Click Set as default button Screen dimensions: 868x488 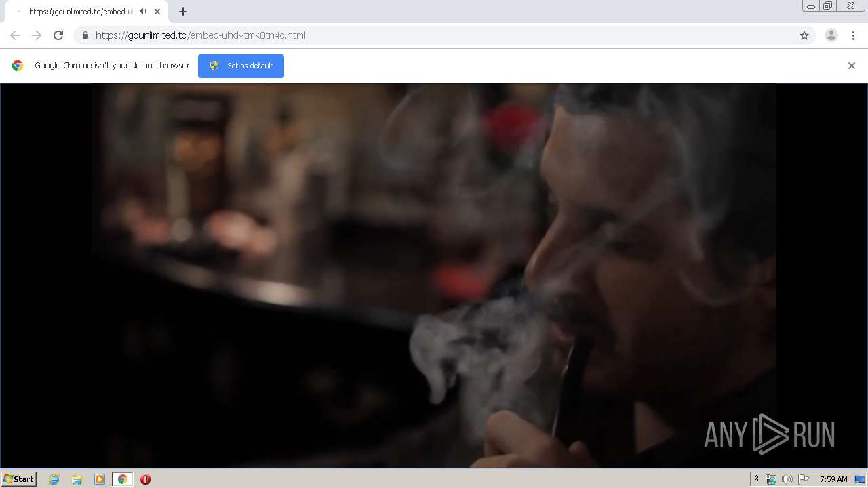coord(241,66)
